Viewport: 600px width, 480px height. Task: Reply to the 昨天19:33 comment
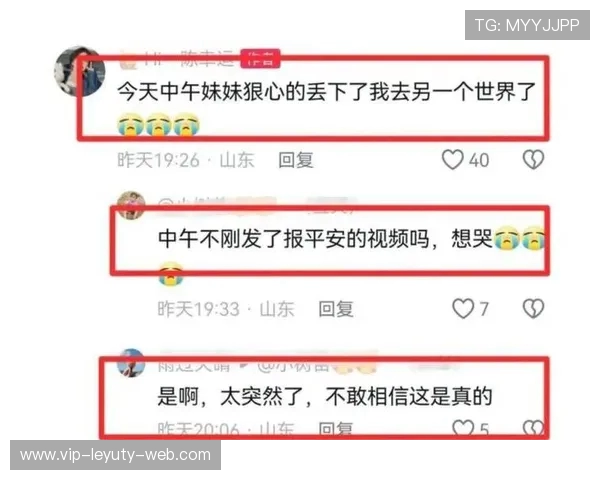[x=336, y=309]
